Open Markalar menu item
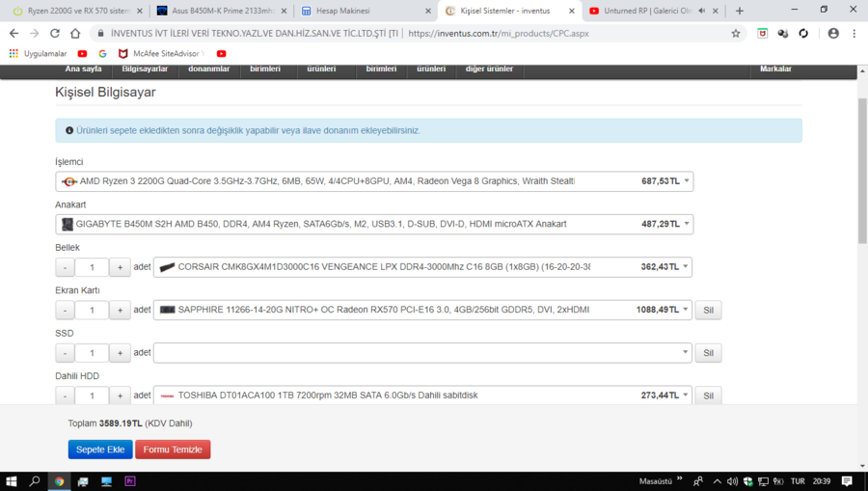 coord(775,69)
